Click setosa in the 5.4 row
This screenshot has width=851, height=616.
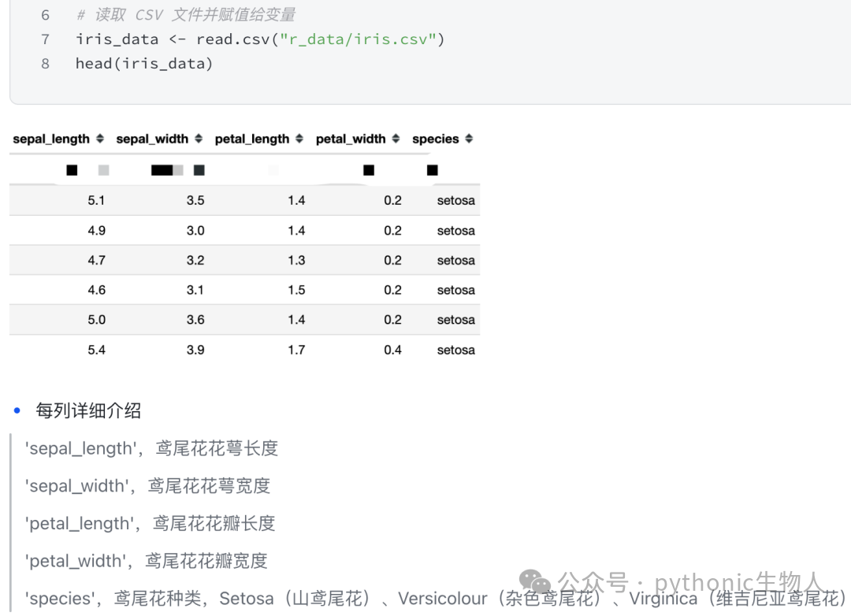coord(456,350)
